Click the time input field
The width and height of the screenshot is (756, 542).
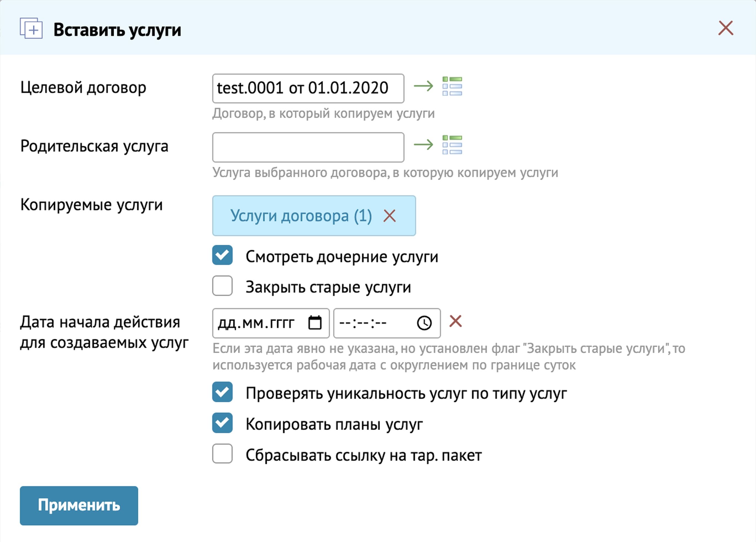pos(387,323)
